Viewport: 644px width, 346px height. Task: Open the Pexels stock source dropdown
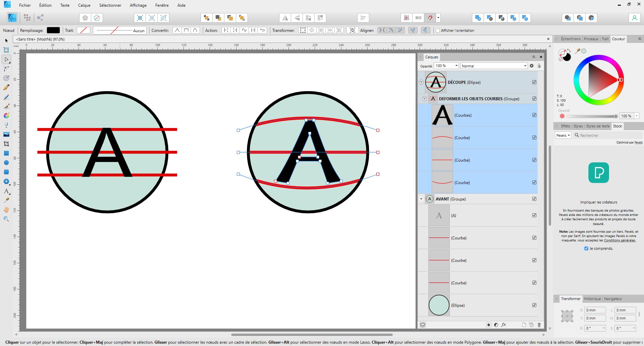coord(563,135)
